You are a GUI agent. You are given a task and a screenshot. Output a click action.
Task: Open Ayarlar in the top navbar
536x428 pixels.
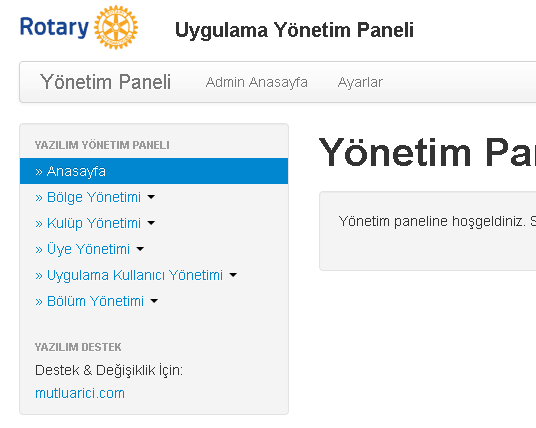(x=360, y=82)
